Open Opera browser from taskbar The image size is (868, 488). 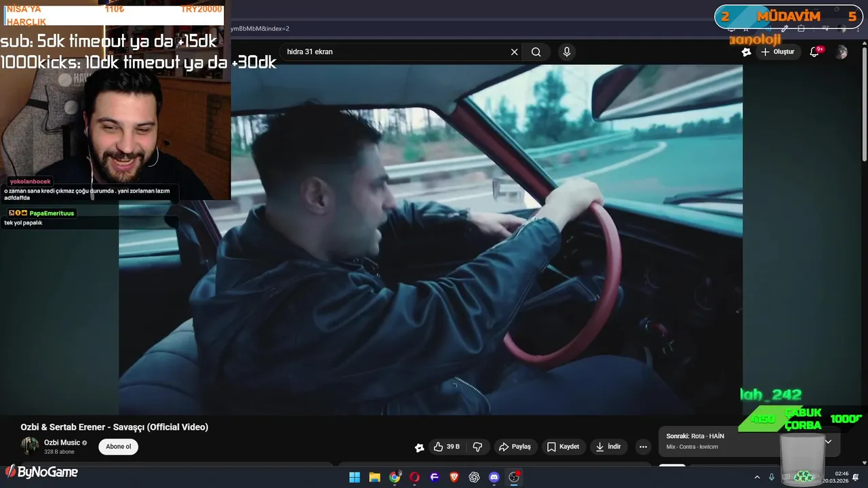[414, 477]
